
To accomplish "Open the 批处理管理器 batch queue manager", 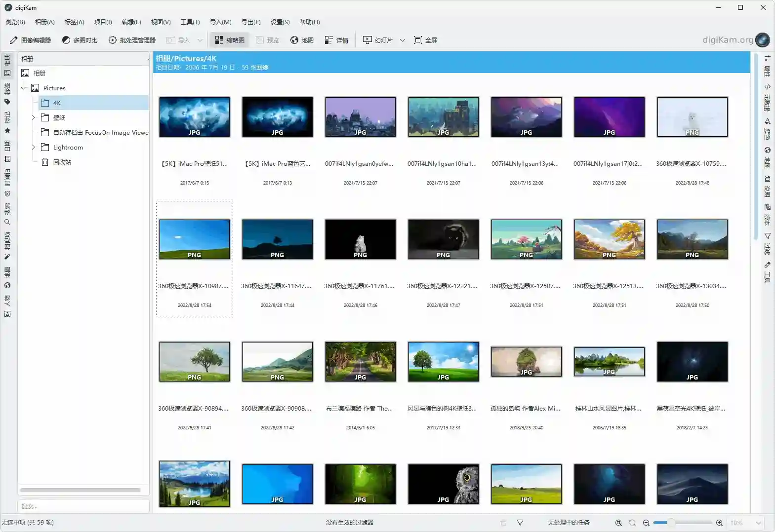I will [x=132, y=40].
